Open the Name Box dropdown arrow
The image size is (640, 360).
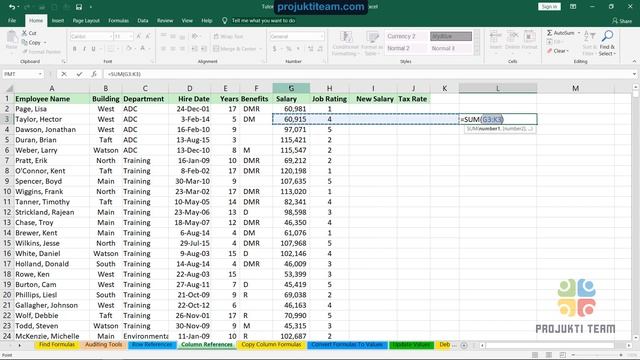(x=40, y=74)
